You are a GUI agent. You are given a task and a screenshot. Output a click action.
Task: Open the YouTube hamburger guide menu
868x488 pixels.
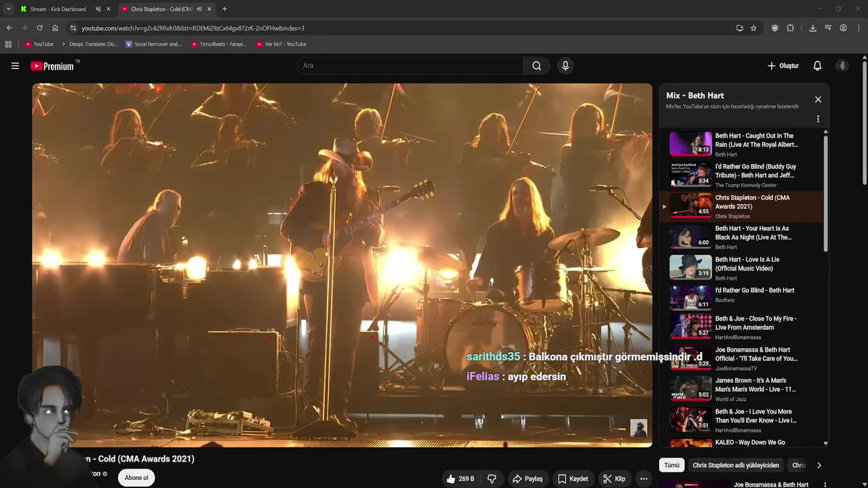click(15, 66)
